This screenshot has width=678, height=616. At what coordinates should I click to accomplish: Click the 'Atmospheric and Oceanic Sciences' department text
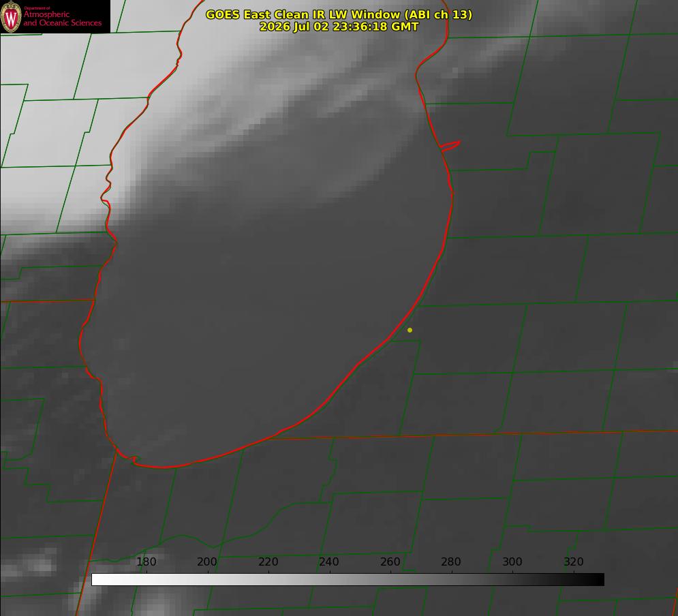point(62,18)
